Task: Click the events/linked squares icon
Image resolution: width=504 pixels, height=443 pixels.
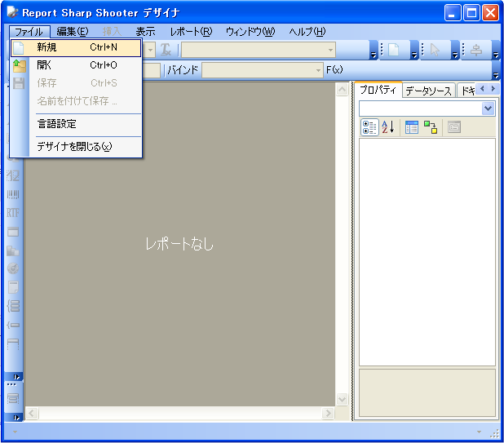Action: (x=431, y=127)
